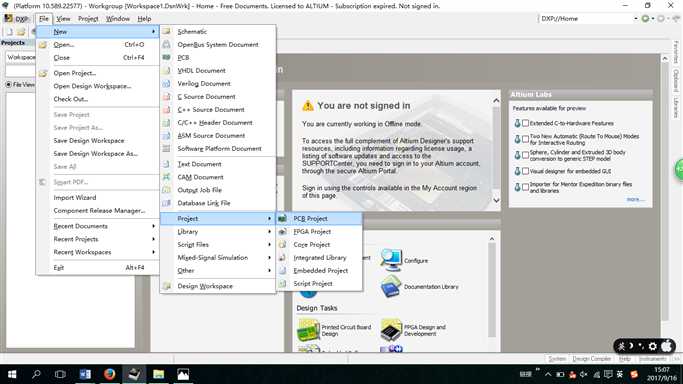This screenshot has height=384, width=683.
Task: Expand the Script Files submenu
Action: point(218,245)
